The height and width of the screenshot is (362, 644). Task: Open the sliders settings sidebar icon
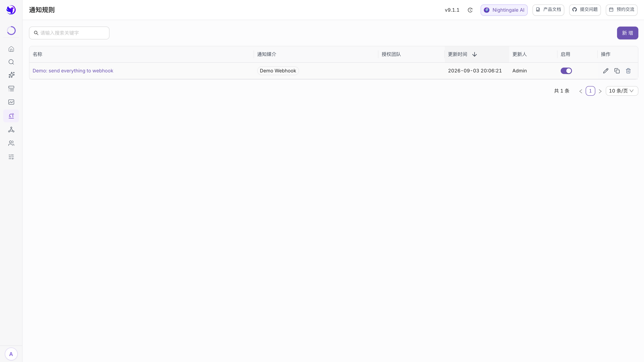pyautogui.click(x=11, y=157)
